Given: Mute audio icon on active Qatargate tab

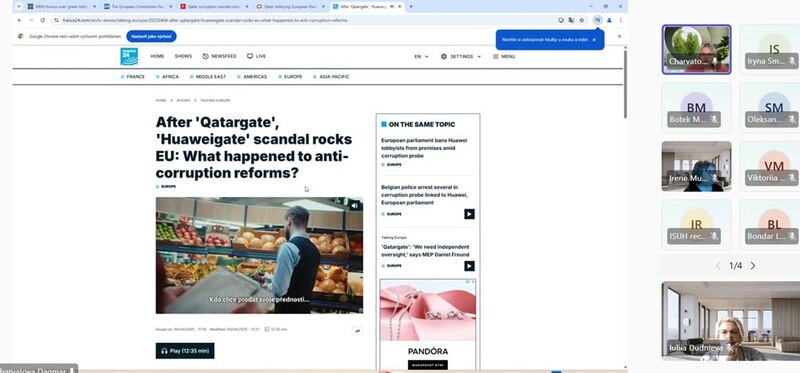Looking at the screenshot, I should click(392, 7).
